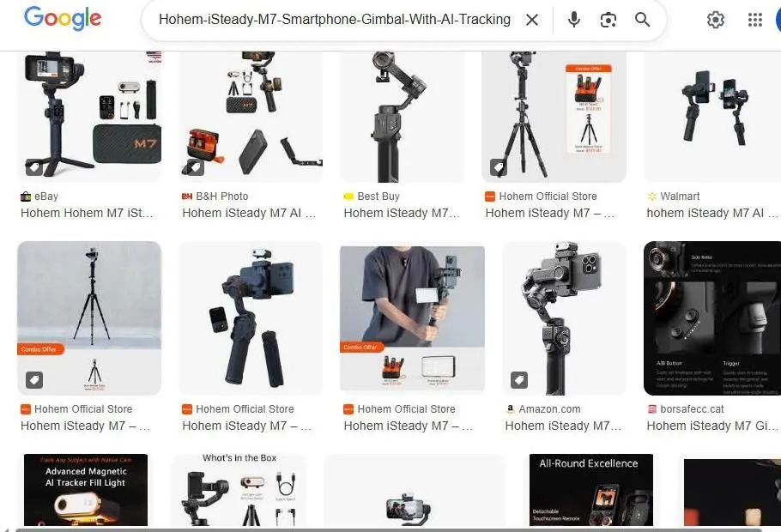Open the Amazon.com gimbal thumbnail

tap(564, 318)
